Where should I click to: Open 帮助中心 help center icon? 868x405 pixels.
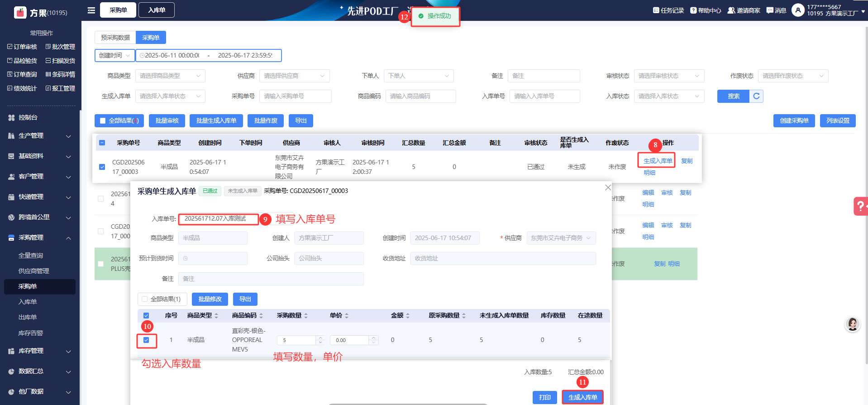[693, 10]
